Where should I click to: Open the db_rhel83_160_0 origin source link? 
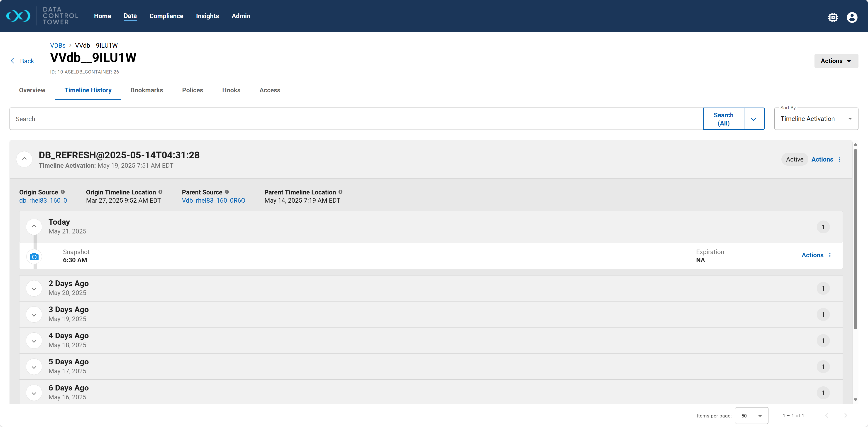click(43, 200)
